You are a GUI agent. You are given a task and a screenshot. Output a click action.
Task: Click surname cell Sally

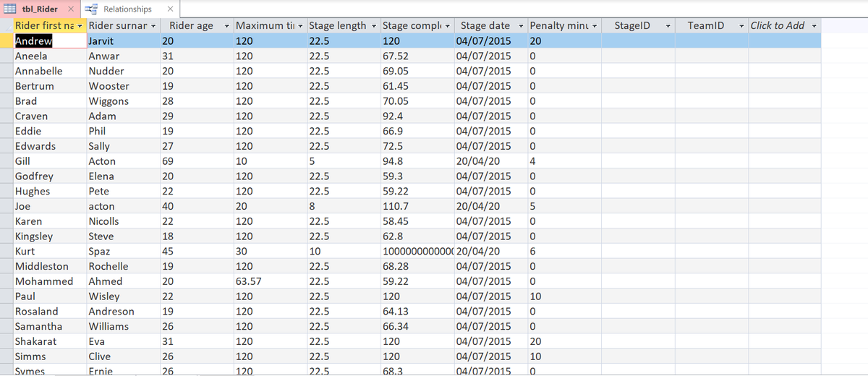point(123,146)
